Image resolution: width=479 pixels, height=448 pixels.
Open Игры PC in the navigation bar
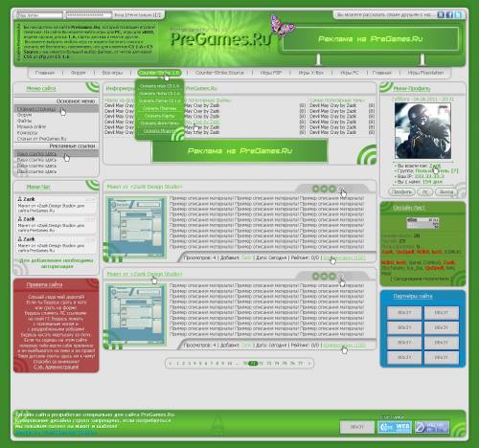[350, 73]
